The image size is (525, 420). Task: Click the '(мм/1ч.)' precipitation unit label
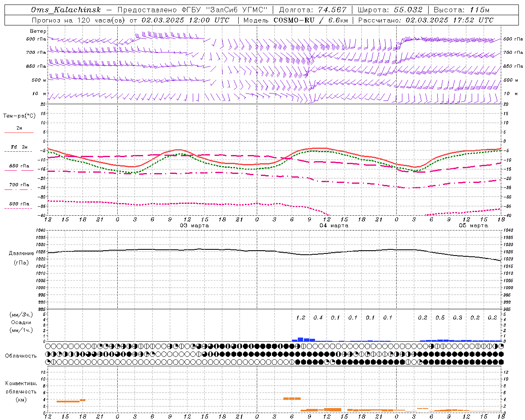pyautogui.click(x=21, y=330)
